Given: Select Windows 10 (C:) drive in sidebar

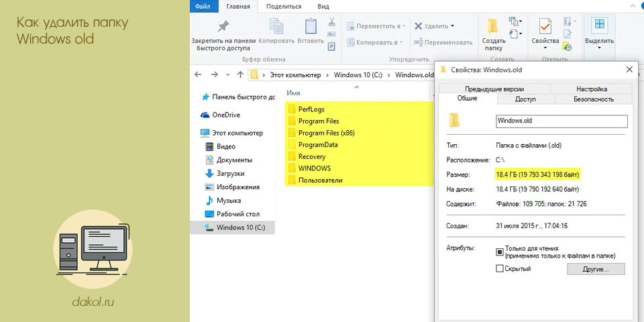Looking at the screenshot, I should click(x=233, y=227).
